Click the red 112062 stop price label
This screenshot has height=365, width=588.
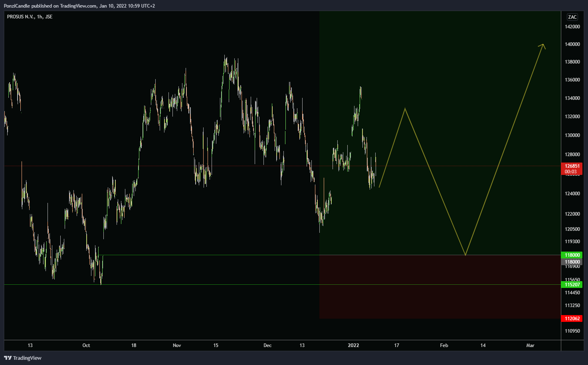pyautogui.click(x=572, y=318)
